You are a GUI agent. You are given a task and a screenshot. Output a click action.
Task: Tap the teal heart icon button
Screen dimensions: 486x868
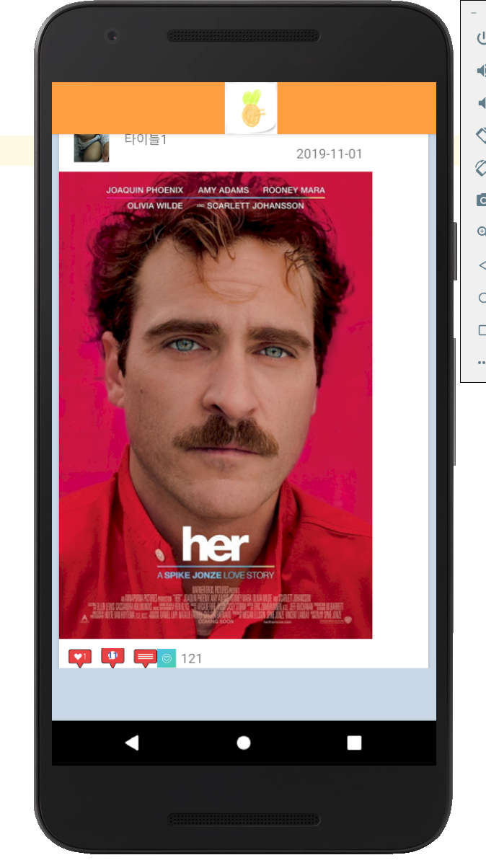click(x=167, y=658)
